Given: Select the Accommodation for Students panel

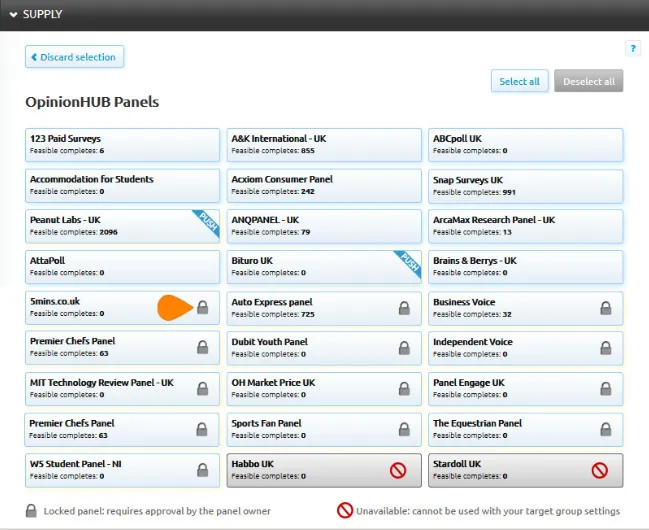Looking at the screenshot, I should click(x=122, y=186).
